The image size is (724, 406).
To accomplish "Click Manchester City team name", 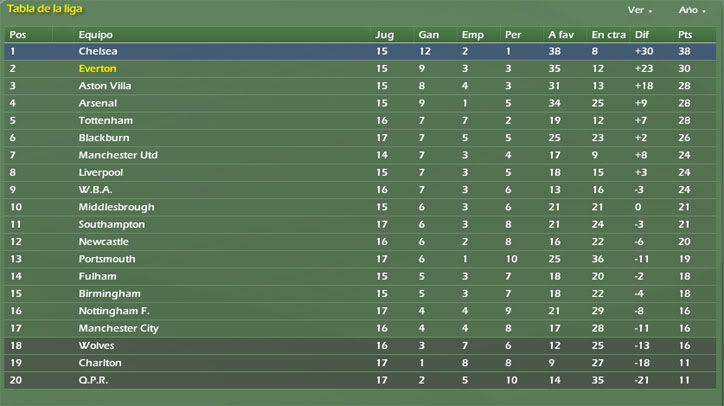I will click(119, 328).
